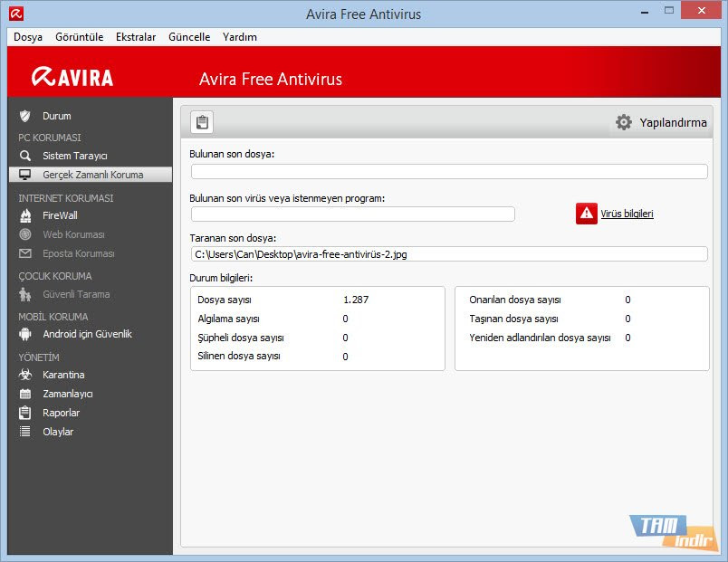This screenshot has width=728, height=562.
Task: Click the YÖNETİM section header
Action: click(x=39, y=357)
